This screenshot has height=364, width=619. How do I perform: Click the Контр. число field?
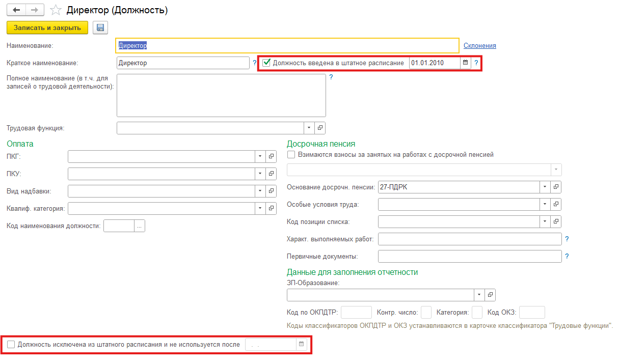pyautogui.click(x=426, y=312)
